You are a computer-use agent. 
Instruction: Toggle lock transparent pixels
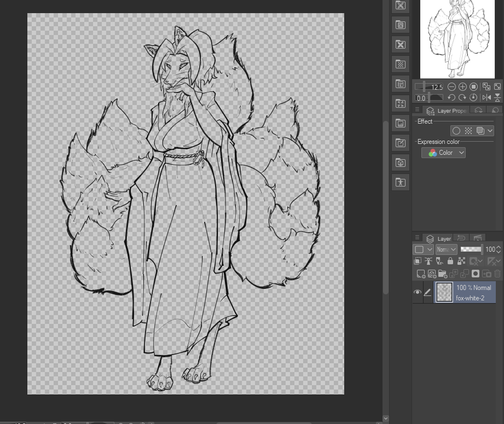(461, 262)
